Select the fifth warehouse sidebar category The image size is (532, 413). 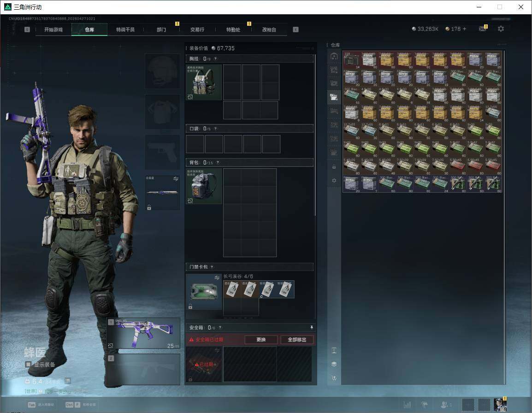(334, 111)
